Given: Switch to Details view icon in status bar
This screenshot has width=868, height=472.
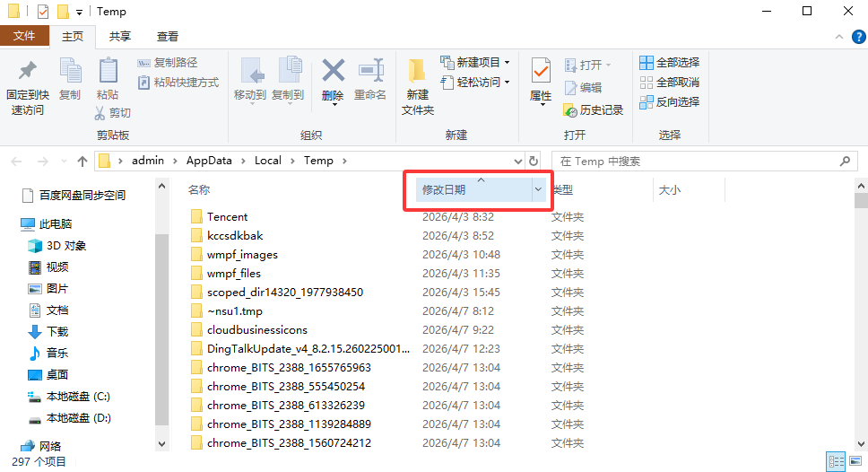Looking at the screenshot, I should (x=836, y=461).
